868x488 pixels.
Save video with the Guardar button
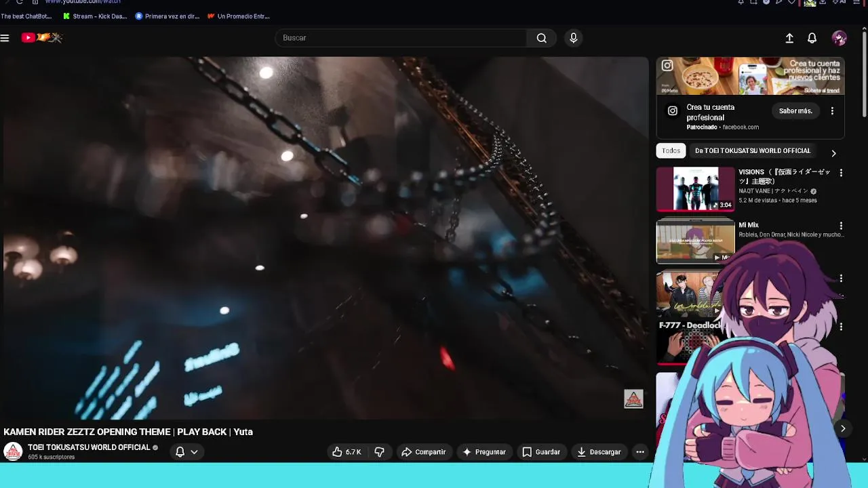point(541,452)
